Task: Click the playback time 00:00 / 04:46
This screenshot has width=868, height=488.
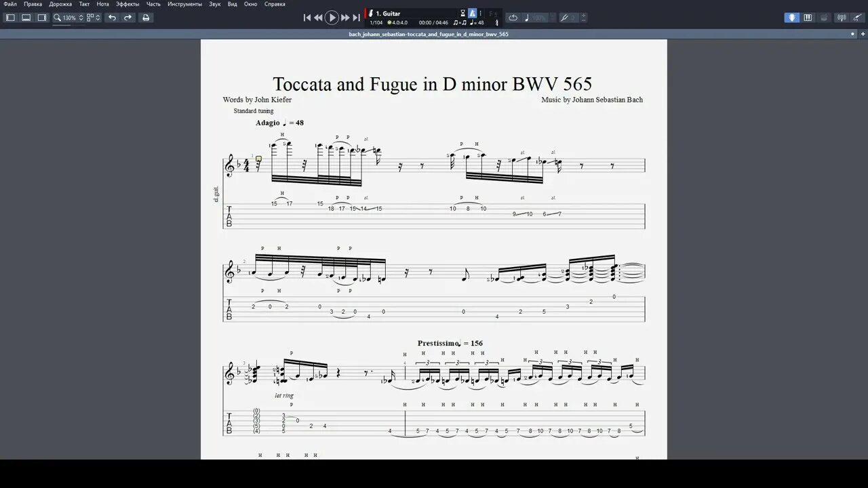Action: click(x=434, y=22)
